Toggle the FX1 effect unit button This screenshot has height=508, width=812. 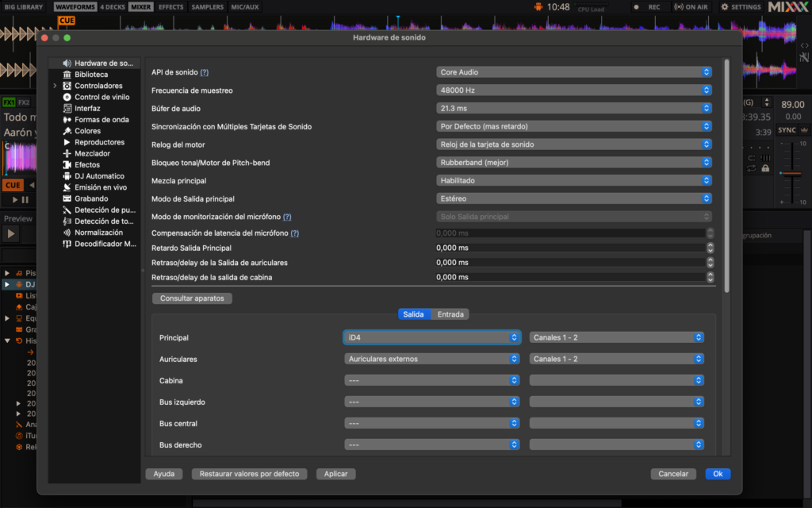(x=9, y=102)
